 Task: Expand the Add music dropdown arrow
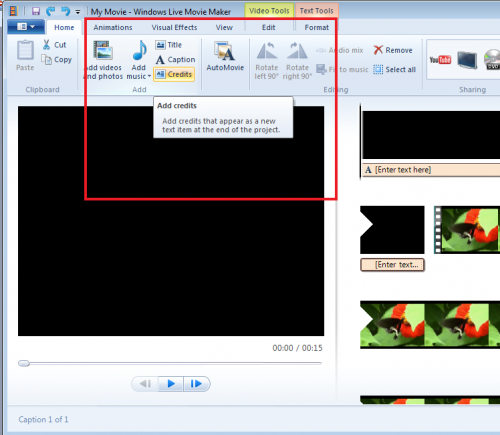pos(149,76)
